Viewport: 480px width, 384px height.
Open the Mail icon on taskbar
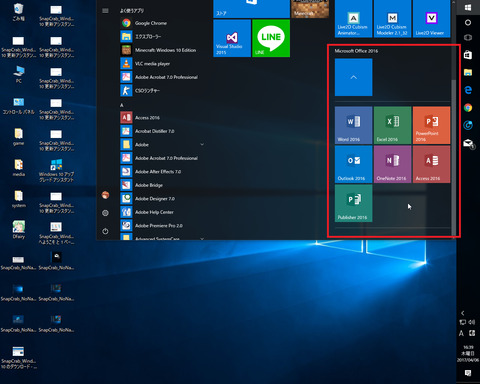468,144
